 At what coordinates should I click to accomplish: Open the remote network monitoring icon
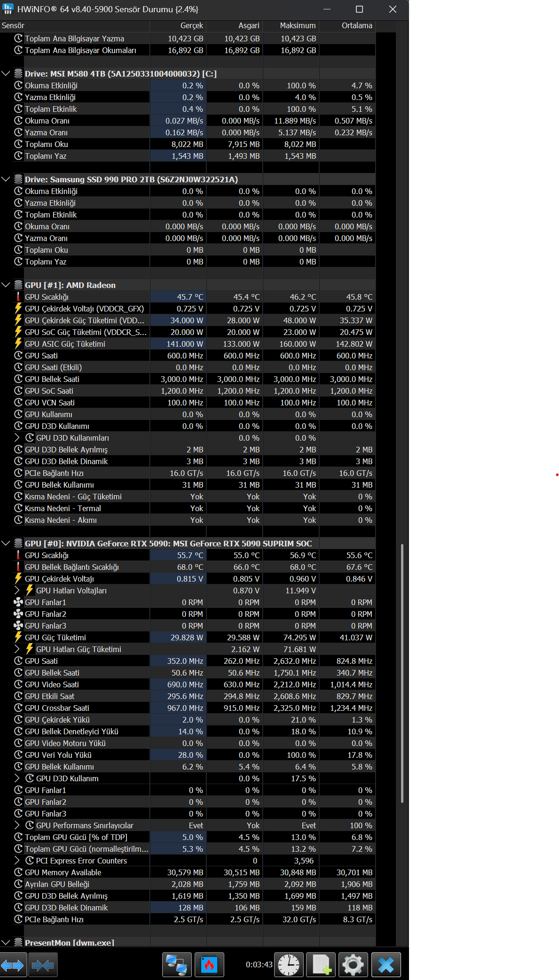point(177,965)
